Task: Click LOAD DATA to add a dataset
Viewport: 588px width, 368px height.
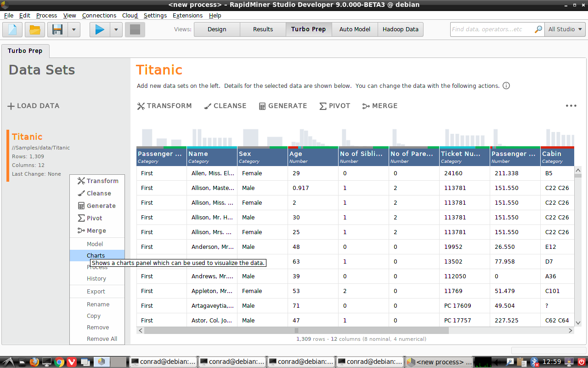Action: coord(33,106)
